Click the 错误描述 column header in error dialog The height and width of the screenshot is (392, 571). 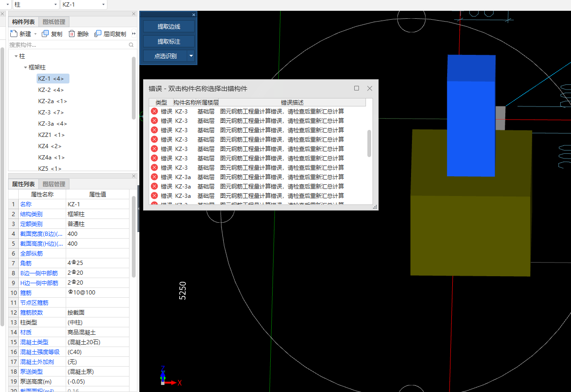(292, 102)
